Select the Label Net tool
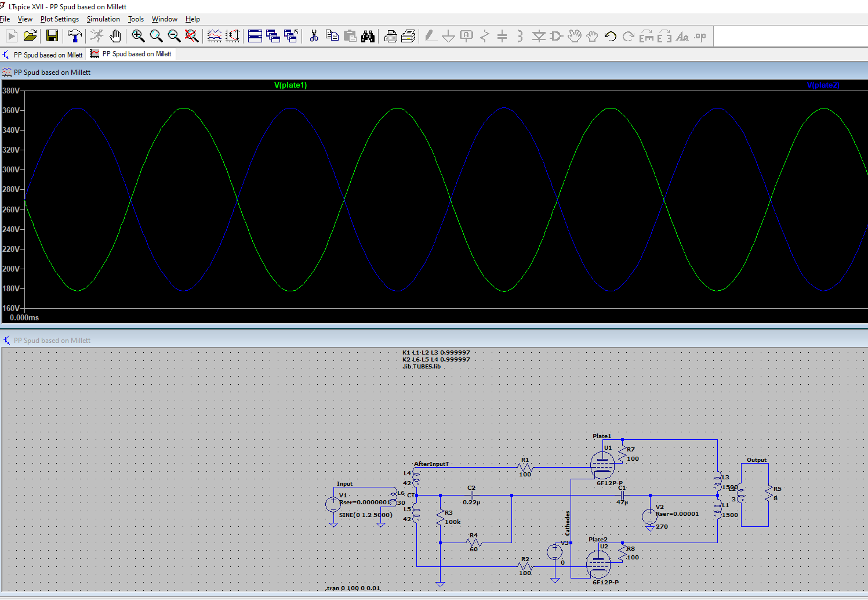Image resolution: width=868 pixels, height=600 pixels. coord(466,36)
